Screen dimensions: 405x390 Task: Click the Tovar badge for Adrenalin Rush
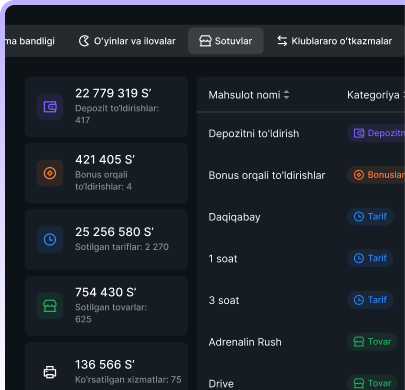coord(372,342)
